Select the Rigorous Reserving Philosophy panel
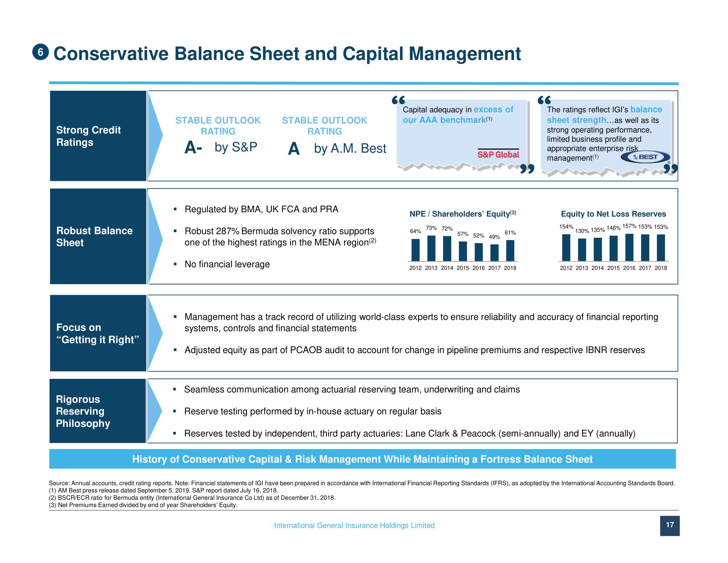This screenshot has width=728, height=563. (x=98, y=411)
